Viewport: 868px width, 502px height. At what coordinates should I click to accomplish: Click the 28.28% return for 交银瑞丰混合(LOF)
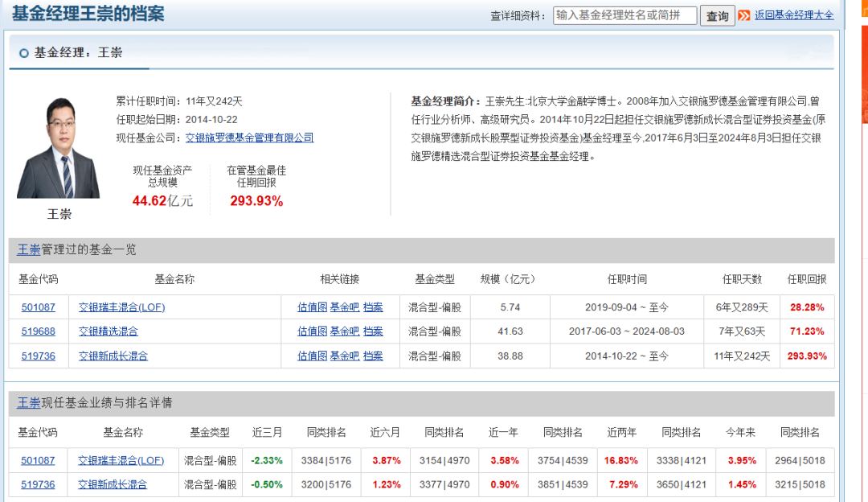(807, 307)
